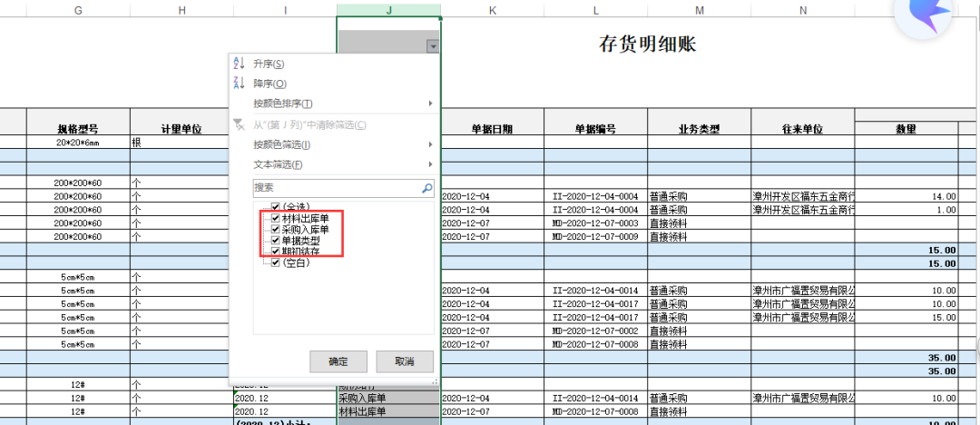Uncheck the 空白 checkbox
Image resolution: width=980 pixels, height=425 pixels.
click(276, 262)
